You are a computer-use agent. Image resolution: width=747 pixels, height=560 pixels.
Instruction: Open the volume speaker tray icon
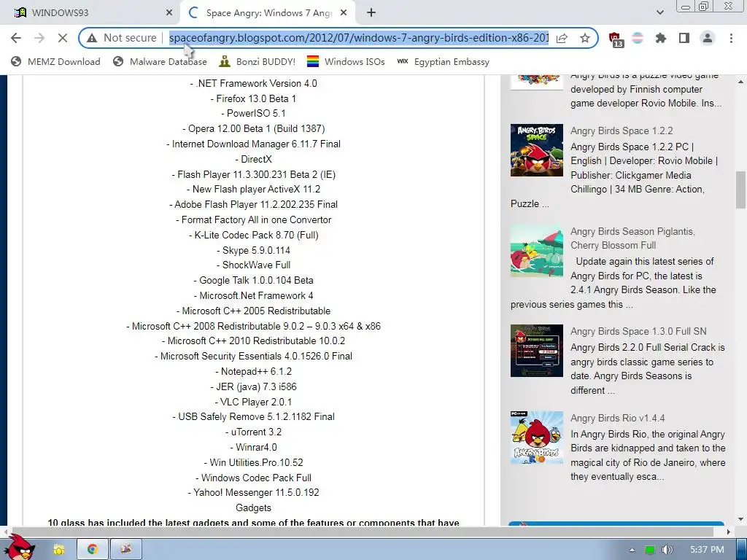[667, 550]
